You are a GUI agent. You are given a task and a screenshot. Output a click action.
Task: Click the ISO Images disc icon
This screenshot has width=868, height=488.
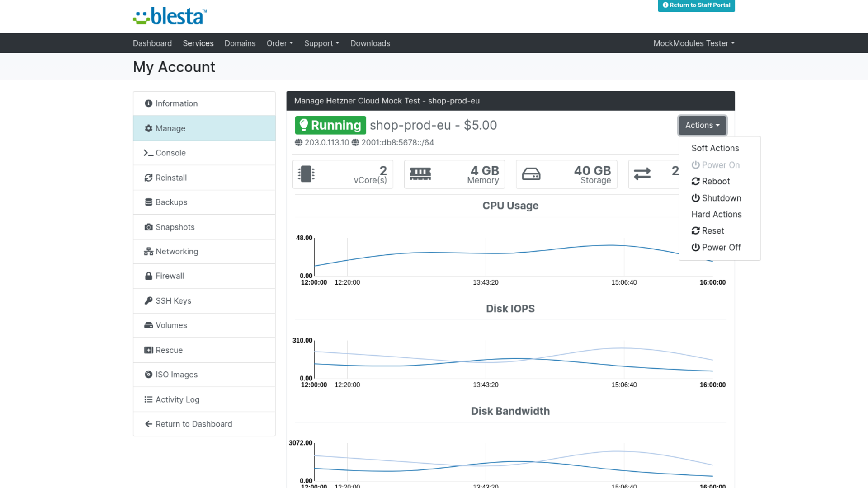[x=148, y=375]
